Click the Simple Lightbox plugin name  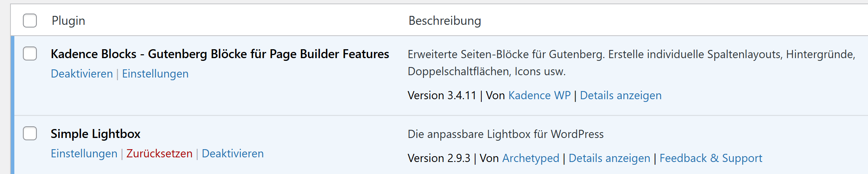(x=95, y=134)
